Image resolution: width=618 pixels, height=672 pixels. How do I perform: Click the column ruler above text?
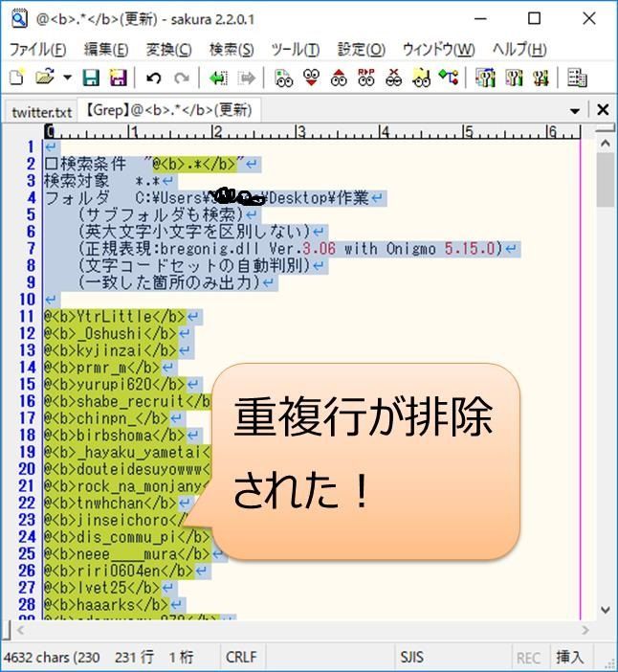[x=313, y=131]
